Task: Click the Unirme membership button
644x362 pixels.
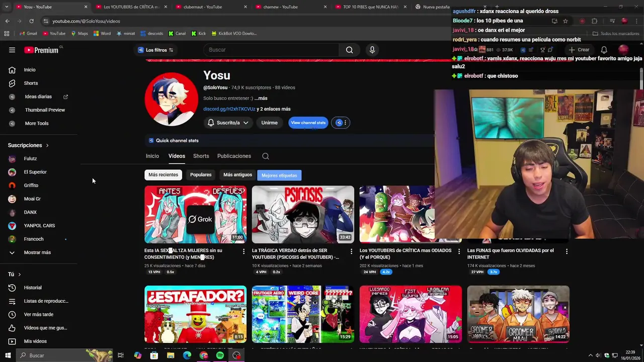Action: pos(269,123)
